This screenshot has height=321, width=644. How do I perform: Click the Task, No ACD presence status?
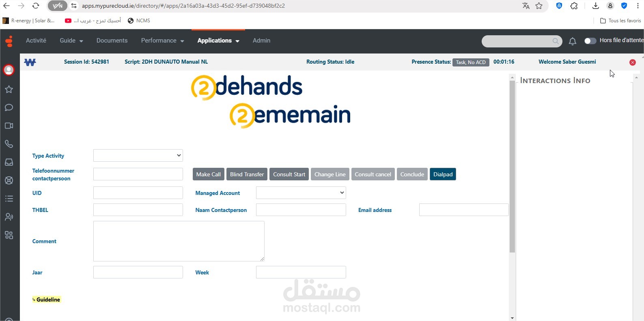coord(471,62)
